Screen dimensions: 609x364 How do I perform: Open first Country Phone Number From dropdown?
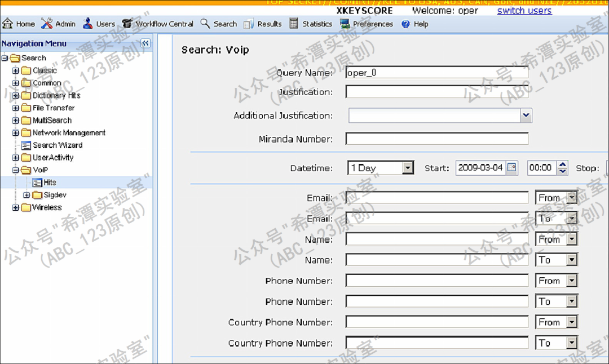click(572, 322)
